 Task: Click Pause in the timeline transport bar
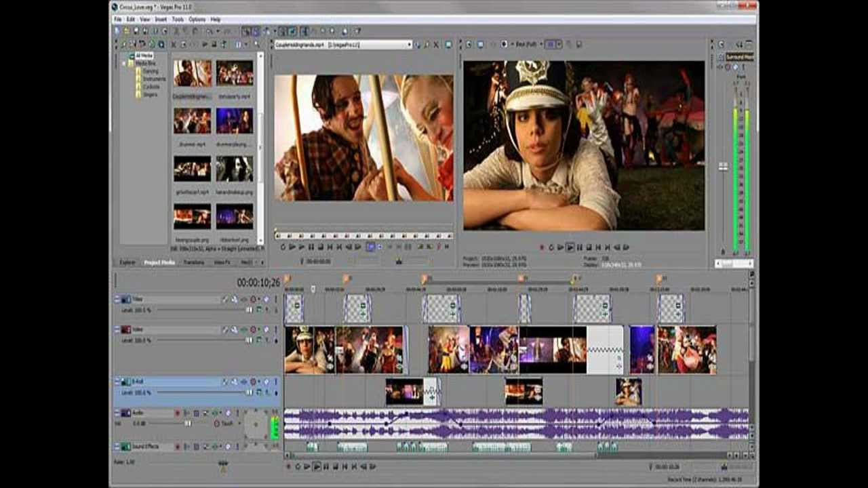coord(326,466)
